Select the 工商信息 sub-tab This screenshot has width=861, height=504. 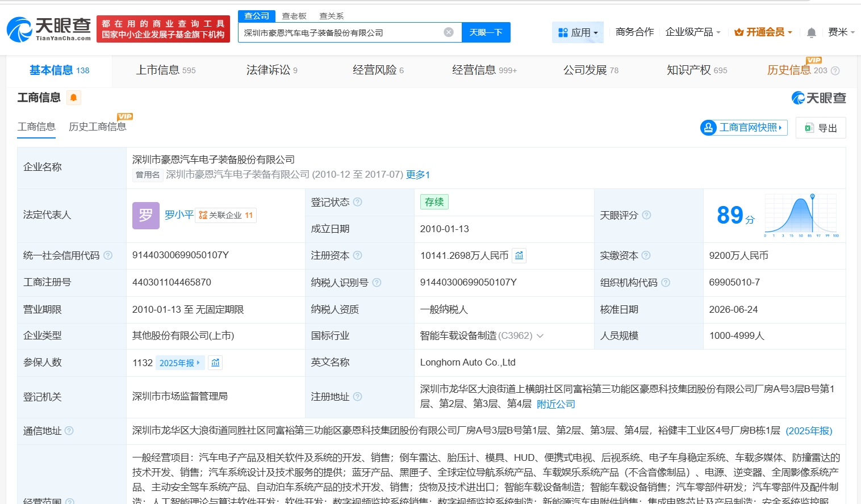36,127
